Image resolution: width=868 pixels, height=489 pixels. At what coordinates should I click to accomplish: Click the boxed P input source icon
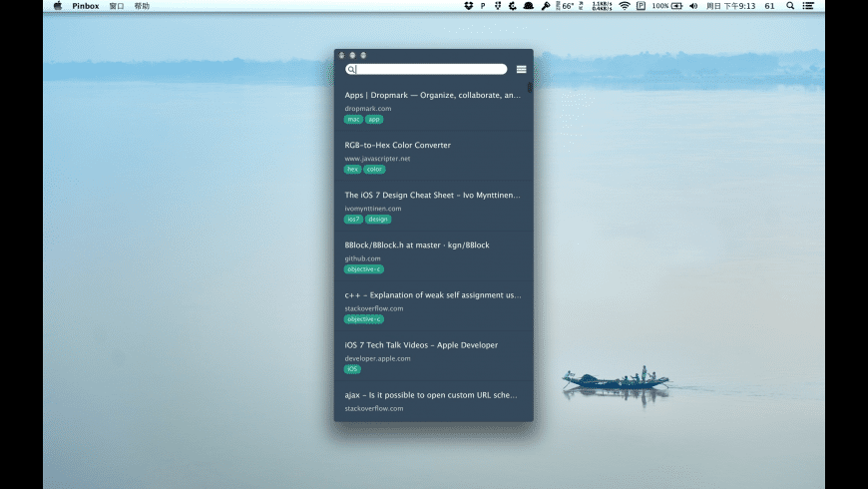click(641, 6)
